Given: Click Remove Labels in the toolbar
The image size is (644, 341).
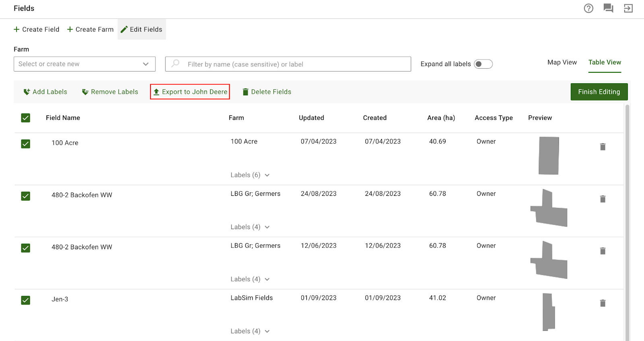Looking at the screenshot, I should [110, 92].
